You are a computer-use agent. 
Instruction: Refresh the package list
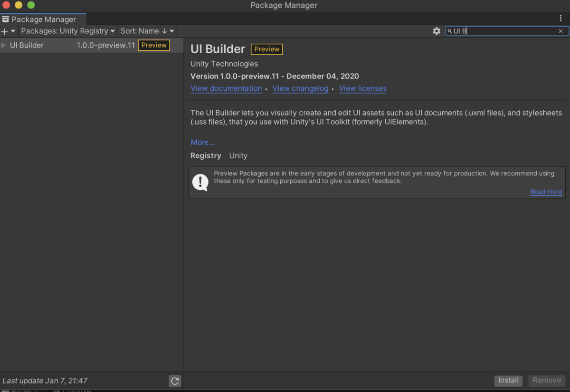[x=175, y=381]
